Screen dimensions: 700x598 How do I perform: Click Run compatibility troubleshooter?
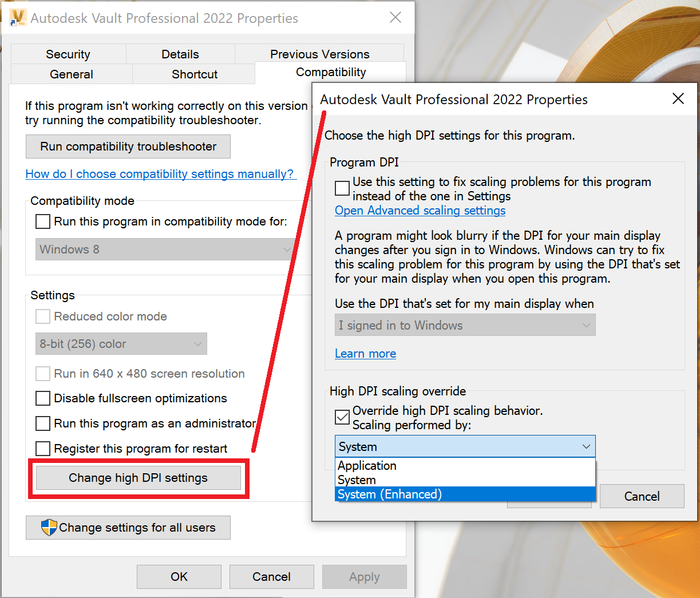(x=128, y=146)
